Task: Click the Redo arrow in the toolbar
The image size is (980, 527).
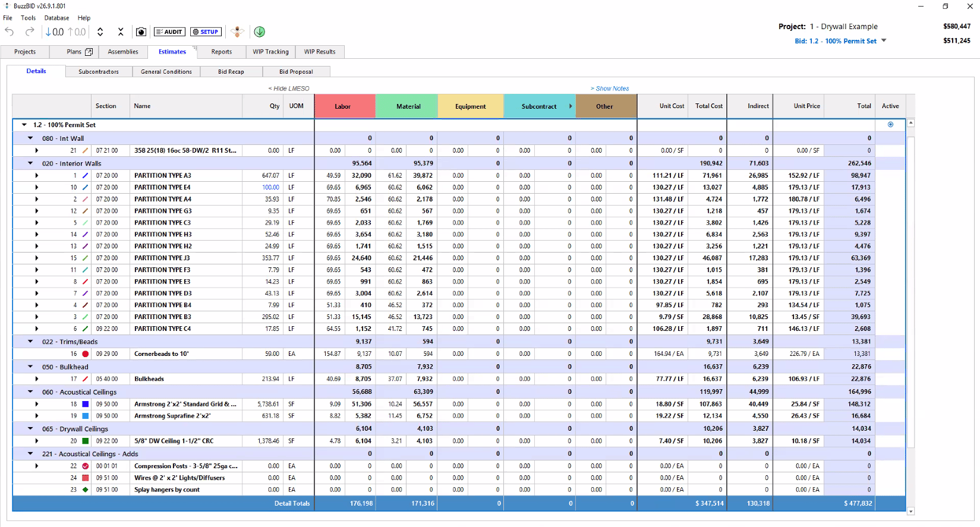Action: (x=30, y=31)
